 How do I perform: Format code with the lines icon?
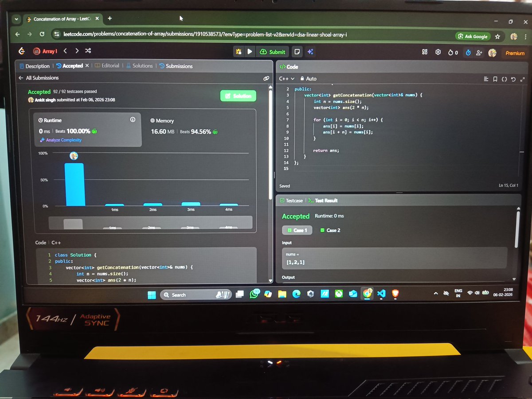coord(487,79)
